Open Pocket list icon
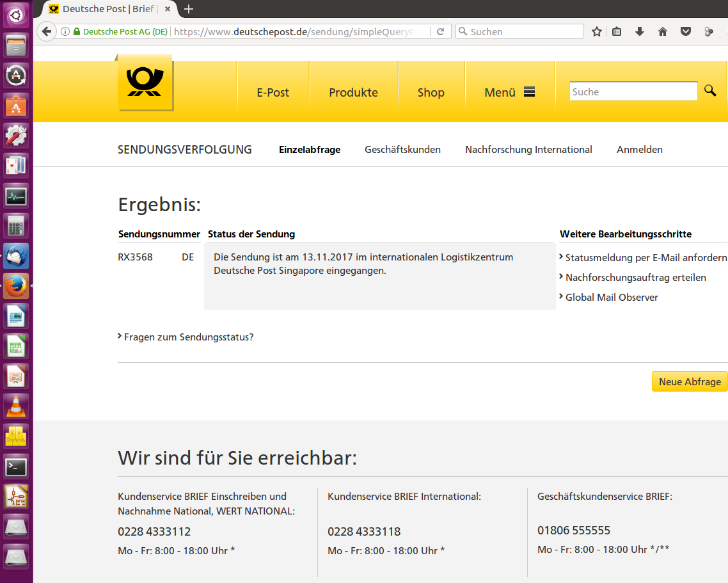This screenshot has height=583, width=728. point(685,31)
